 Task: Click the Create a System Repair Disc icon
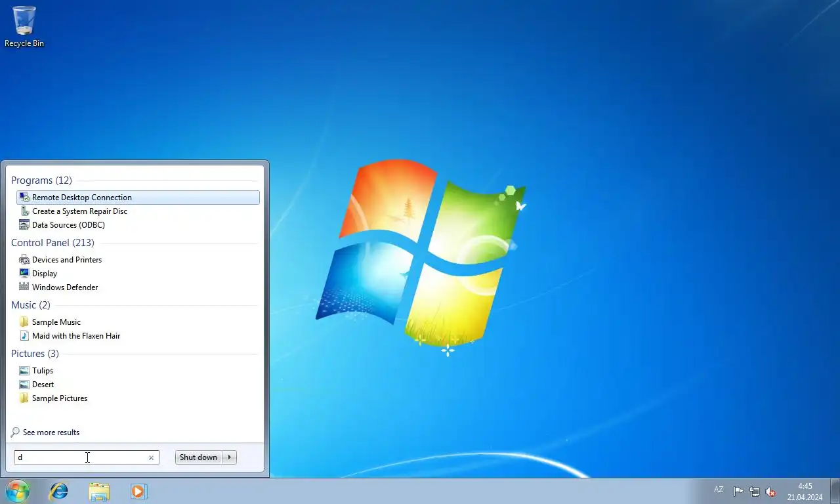pos(24,211)
